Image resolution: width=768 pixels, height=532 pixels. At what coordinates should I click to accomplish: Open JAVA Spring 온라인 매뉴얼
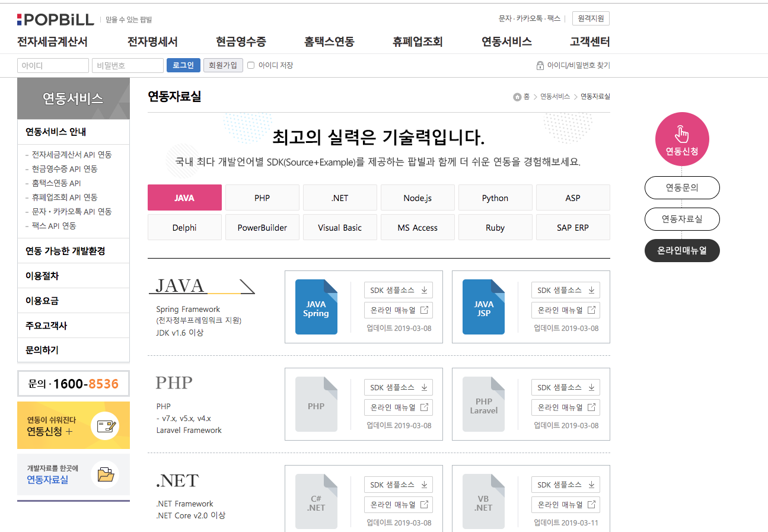399,310
